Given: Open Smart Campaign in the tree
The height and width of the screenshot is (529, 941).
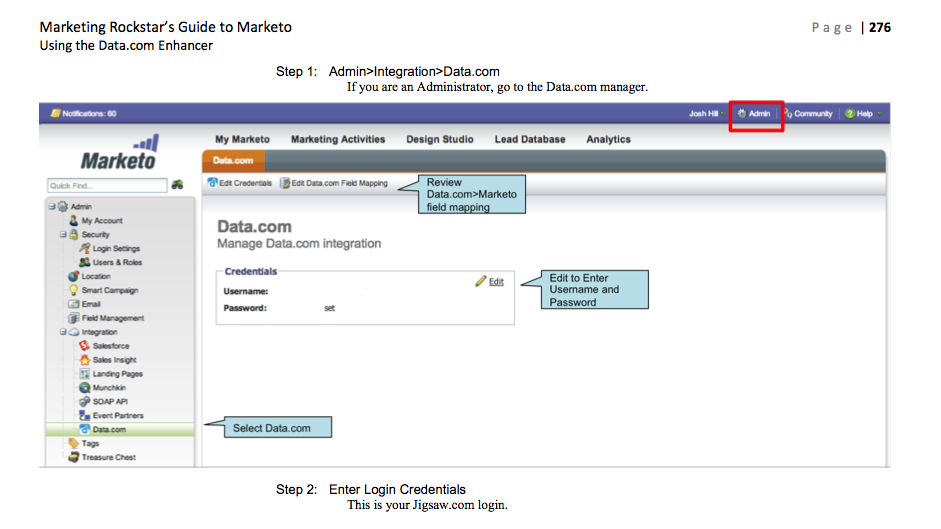Looking at the screenshot, I should (110, 290).
